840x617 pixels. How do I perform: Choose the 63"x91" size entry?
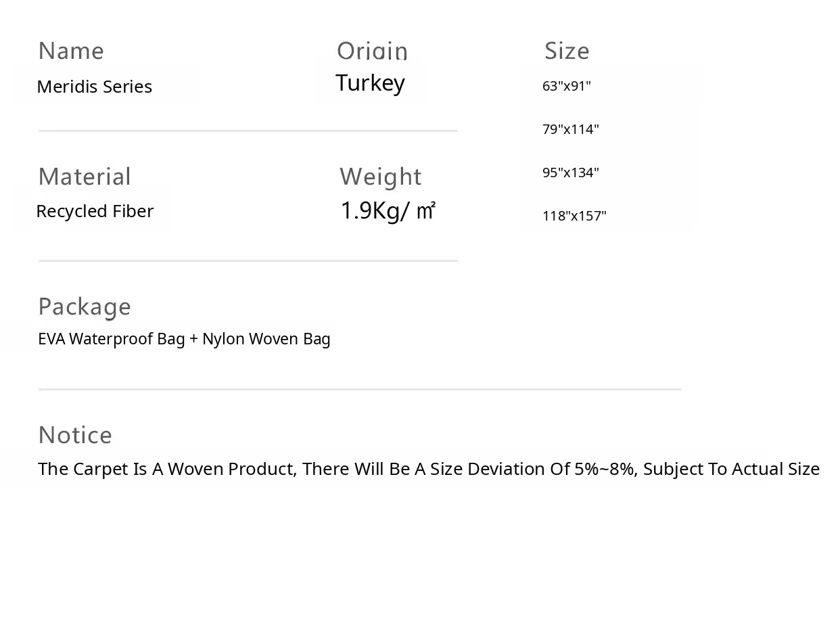click(567, 86)
